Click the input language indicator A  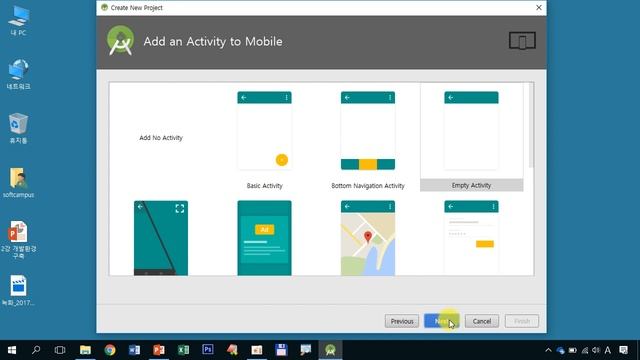tap(608, 350)
